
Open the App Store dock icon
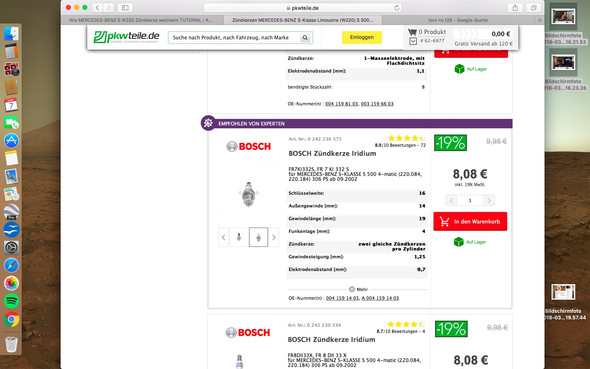(x=11, y=141)
